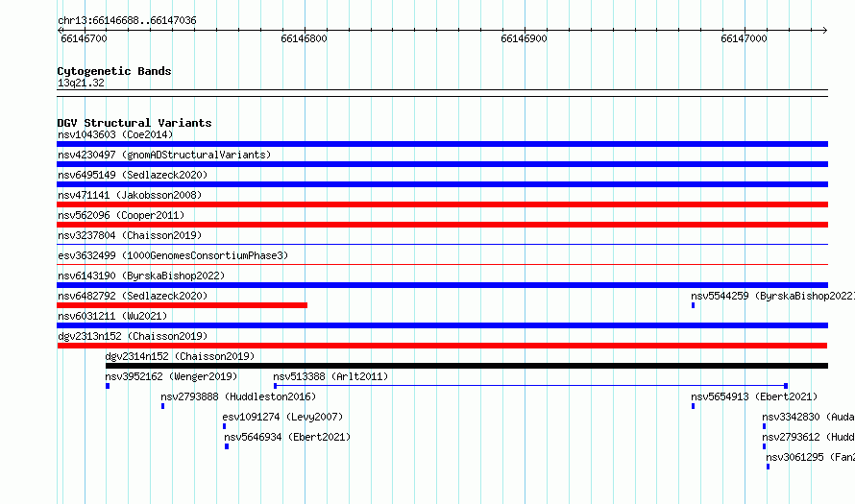Click blue marker under nsv3061295
855x504 pixels.
pos(768,467)
